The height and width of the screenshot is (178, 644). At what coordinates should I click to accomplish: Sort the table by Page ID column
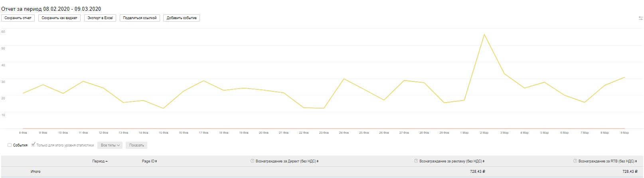coord(149,161)
